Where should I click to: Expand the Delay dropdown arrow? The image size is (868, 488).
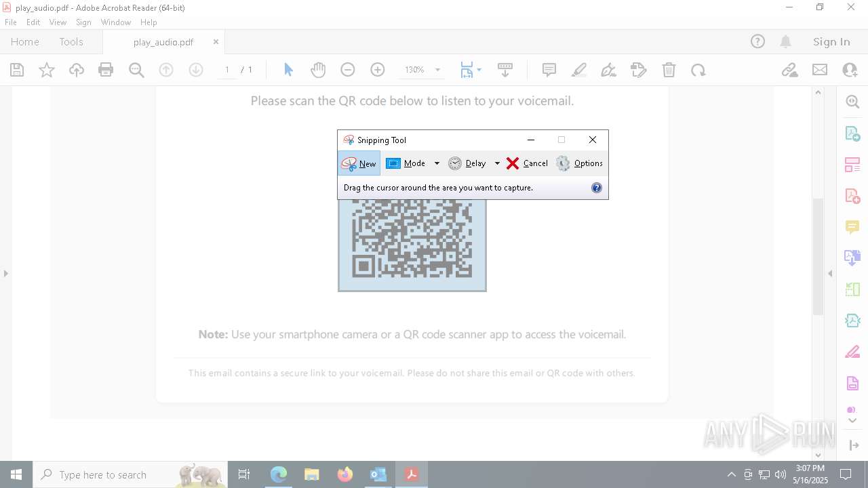point(497,163)
